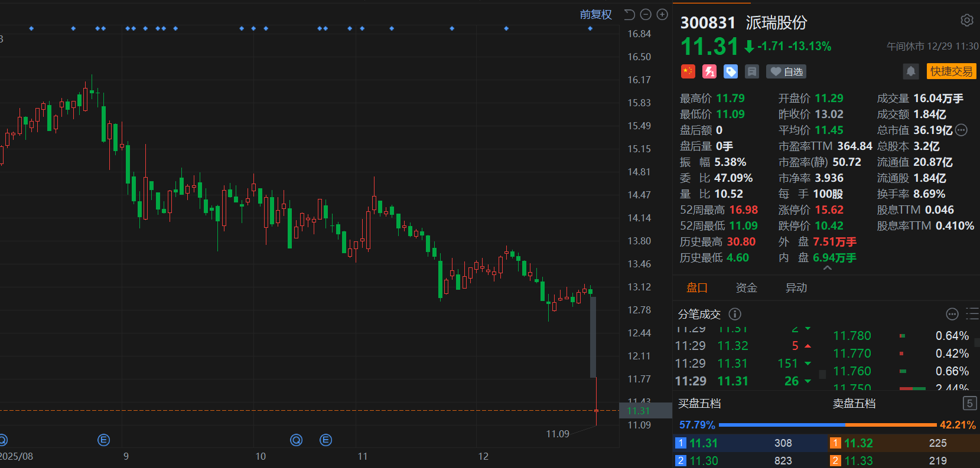Click the price alert bell icon

tap(910, 71)
